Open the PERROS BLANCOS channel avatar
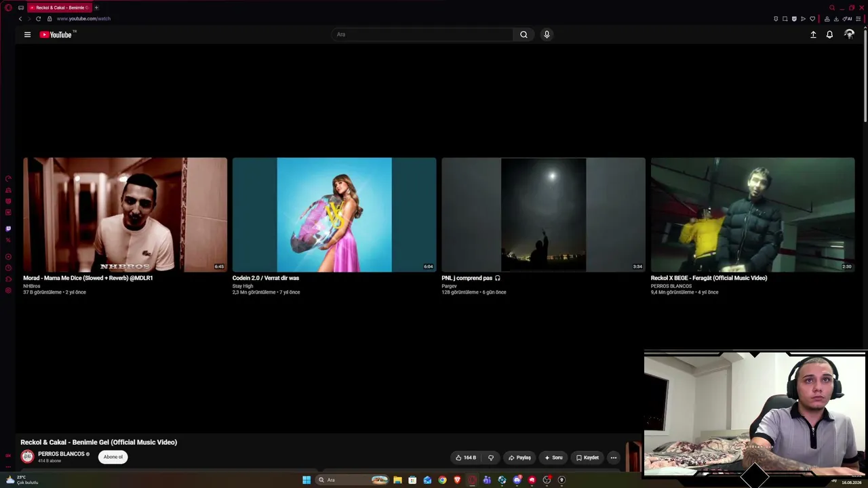The image size is (868, 488). (x=27, y=457)
